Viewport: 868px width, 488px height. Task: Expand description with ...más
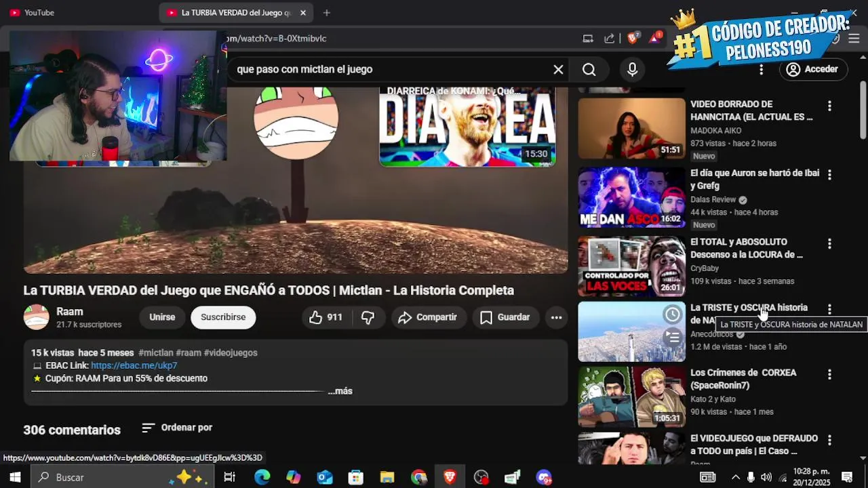tap(340, 391)
